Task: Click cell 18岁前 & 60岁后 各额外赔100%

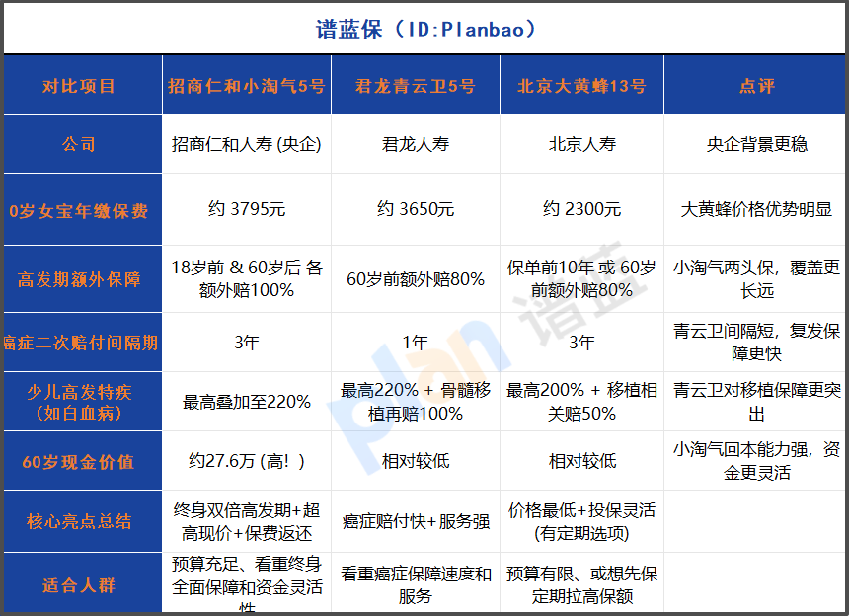Action: (247, 278)
